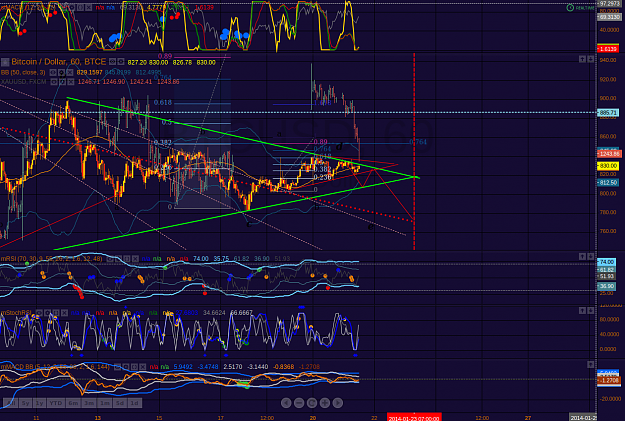Select the 1m time range
This screenshot has height=421, width=625.
tap(104, 403)
